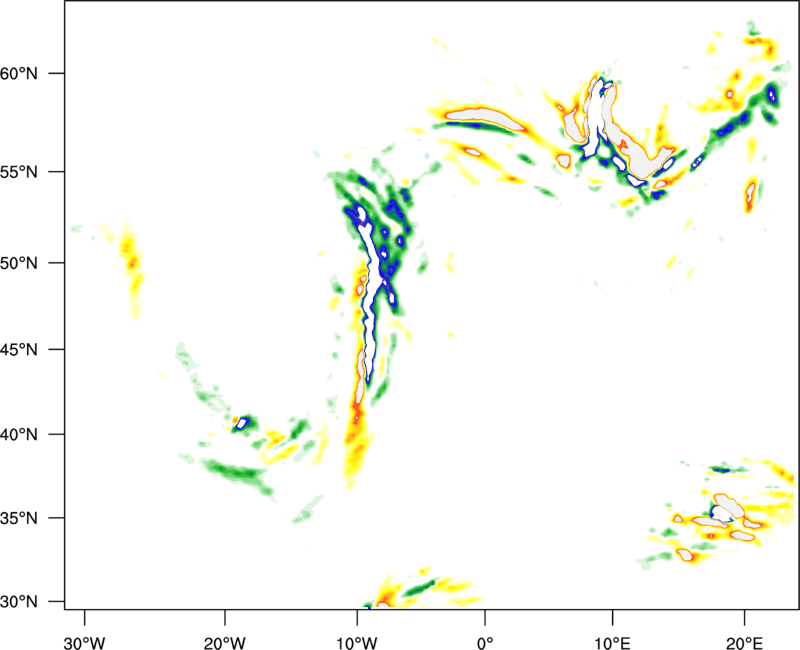Click the 35°N latitude label

coord(19,518)
